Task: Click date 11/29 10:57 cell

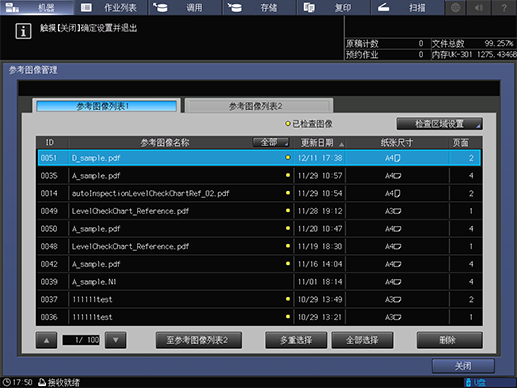Action: 320,176
